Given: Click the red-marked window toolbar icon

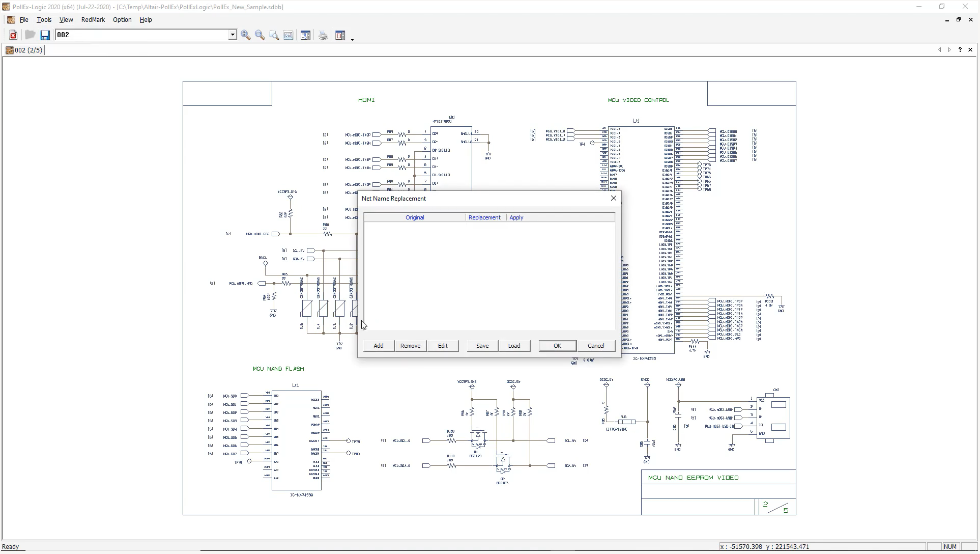Looking at the screenshot, I should pos(340,35).
